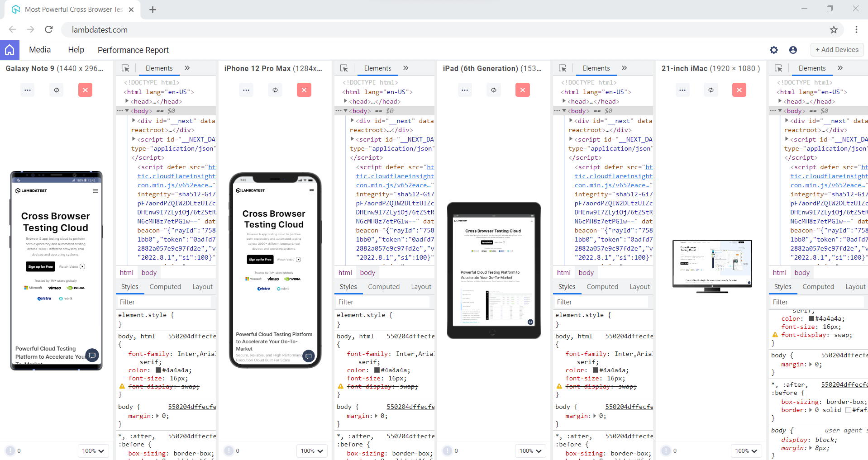
Task: Bookmark the page with the star icon
Action: pyautogui.click(x=834, y=29)
